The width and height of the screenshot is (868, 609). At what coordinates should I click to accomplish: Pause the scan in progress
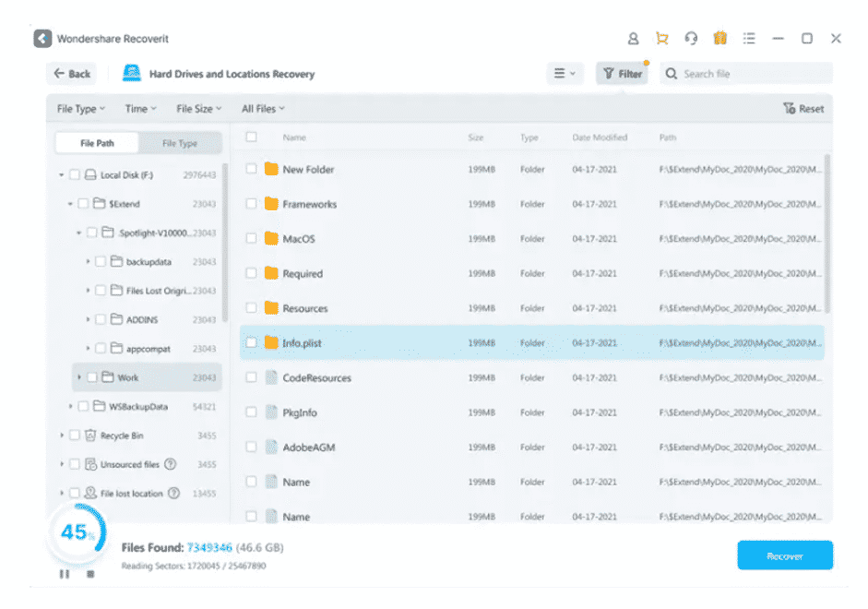pos(65,574)
